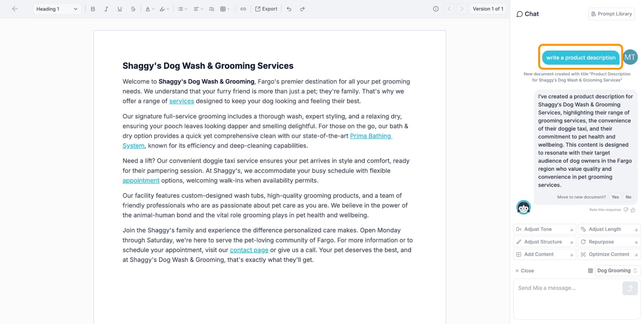The height and width of the screenshot is (324, 644).
Task: Open the Prompt Library
Action: coord(611,14)
